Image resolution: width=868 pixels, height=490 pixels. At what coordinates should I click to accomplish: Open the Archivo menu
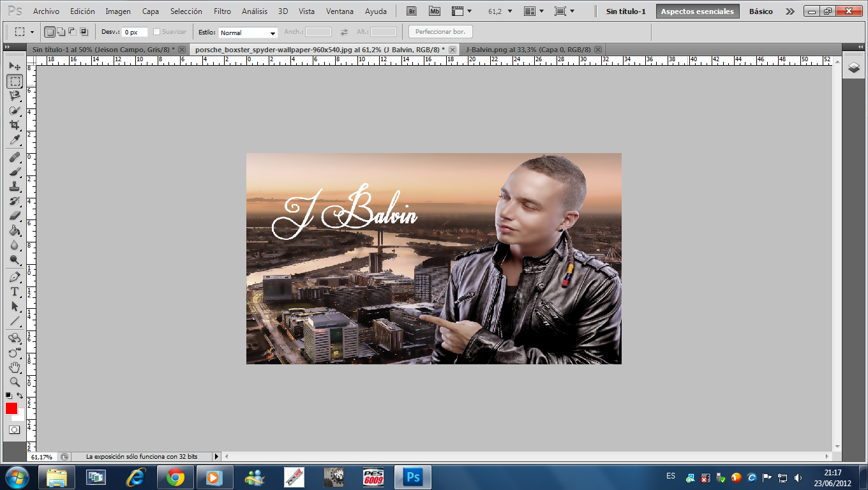[x=46, y=11]
